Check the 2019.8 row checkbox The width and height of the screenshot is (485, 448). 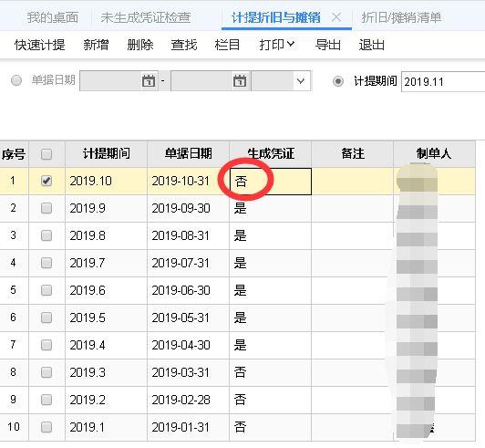46,235
